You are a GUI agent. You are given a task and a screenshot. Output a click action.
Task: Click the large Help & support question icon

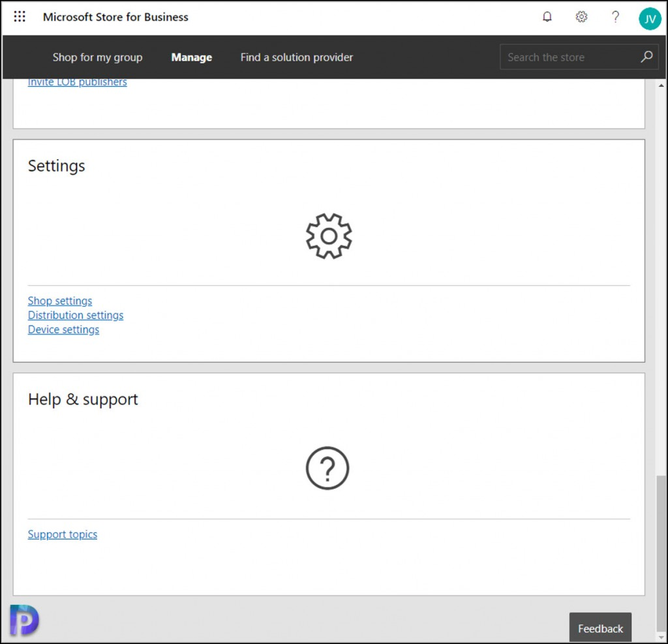pos(327,468)
